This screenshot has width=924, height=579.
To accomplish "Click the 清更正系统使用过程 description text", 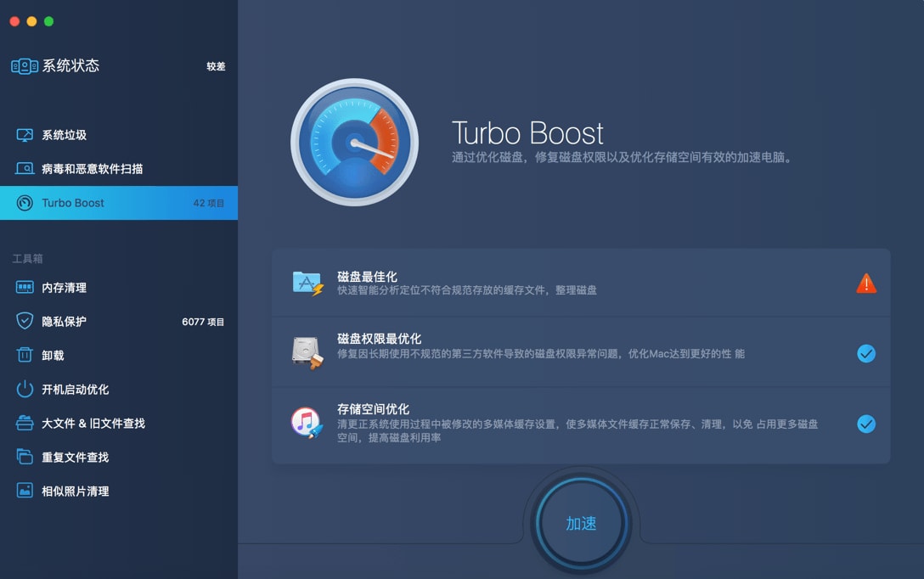I will coord(577,430).
